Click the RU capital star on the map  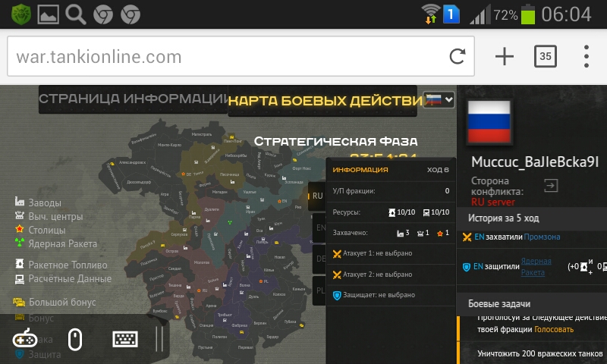pyautogui.click(x=199, y=290)
